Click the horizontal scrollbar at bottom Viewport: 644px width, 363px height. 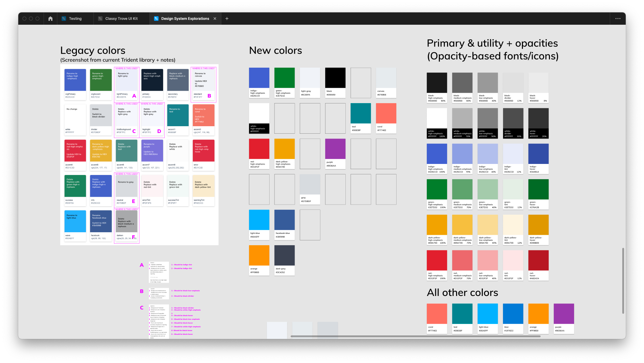[x=415, y=336]
